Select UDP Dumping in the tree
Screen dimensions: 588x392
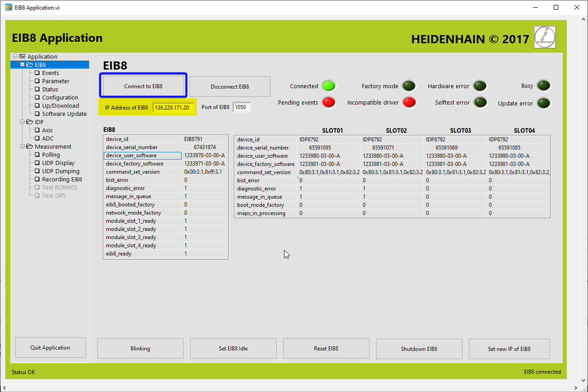[x=61, y=171]
